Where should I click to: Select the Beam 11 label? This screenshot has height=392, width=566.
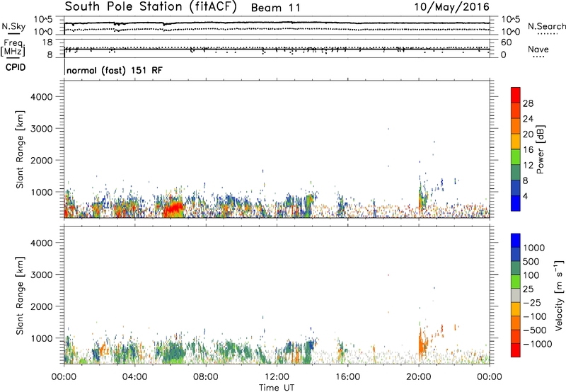(275, 8)
